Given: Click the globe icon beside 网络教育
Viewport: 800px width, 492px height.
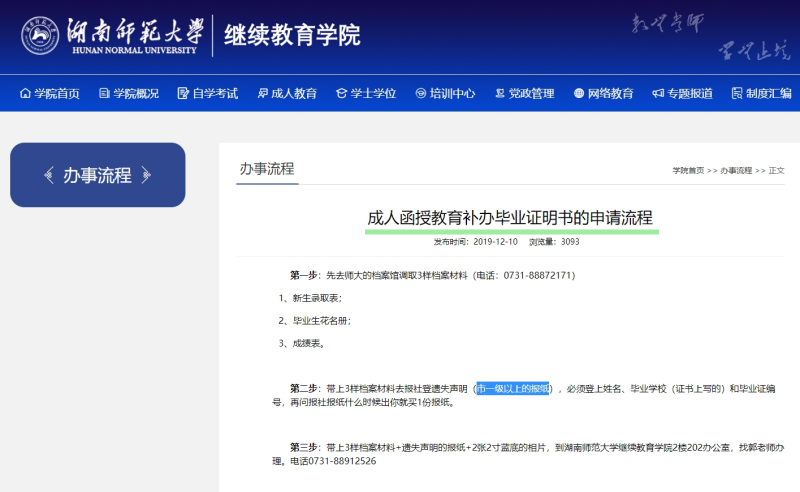Looking at the screenshot, I should click(x=579, y=93).
